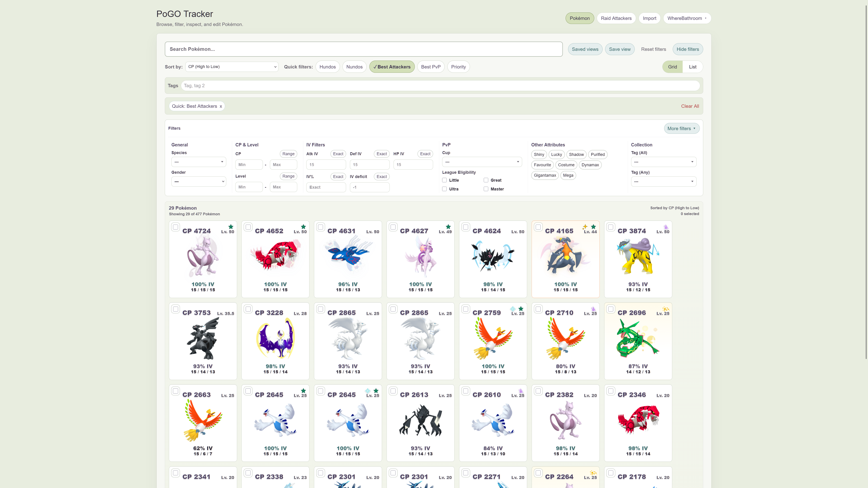The height and width of the screenshot is (488, 868).
Task: Go to the Import tab
Action: pyautogui.click(x=649, y=18)
